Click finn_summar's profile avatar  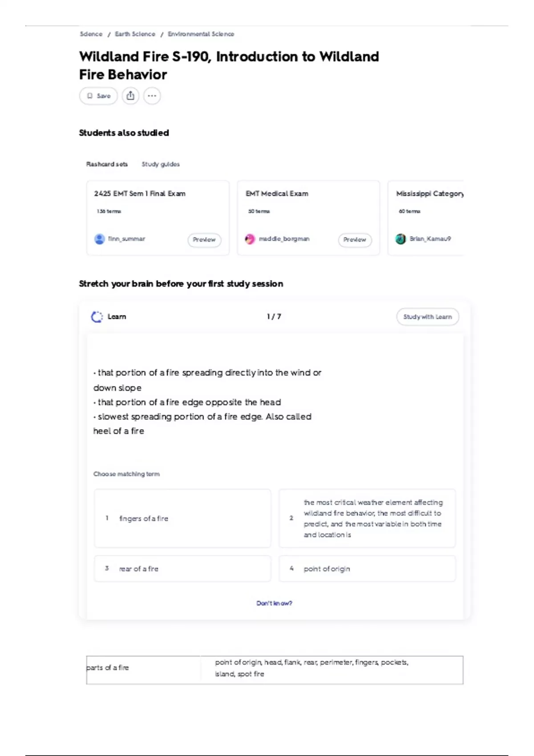pos(100,239)
